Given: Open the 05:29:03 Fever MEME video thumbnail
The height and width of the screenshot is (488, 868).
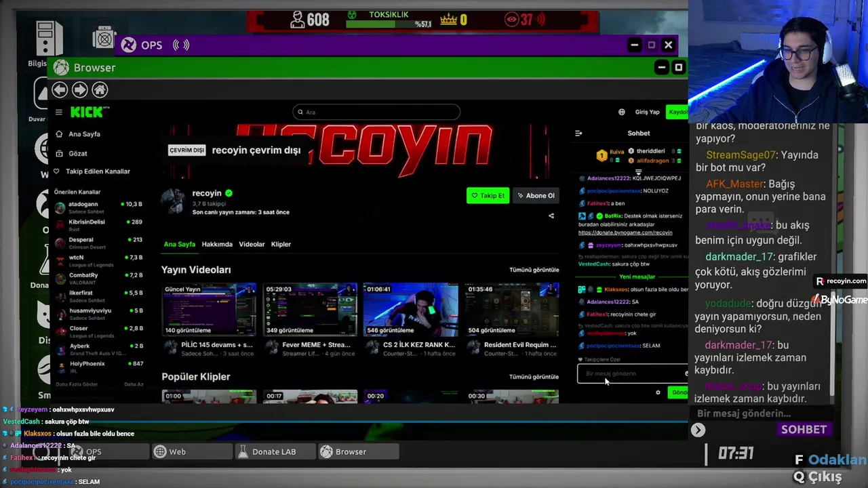Looking at the screenshot, I should [310, 309].
